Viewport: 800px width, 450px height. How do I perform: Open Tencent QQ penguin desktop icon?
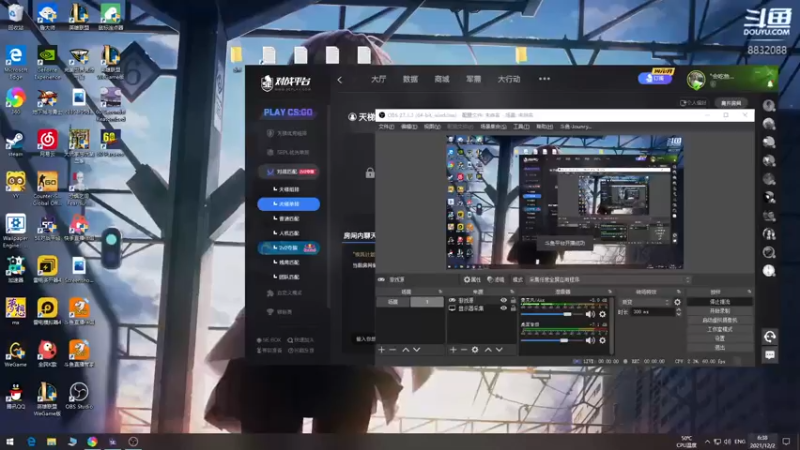[x=15, y=395]
